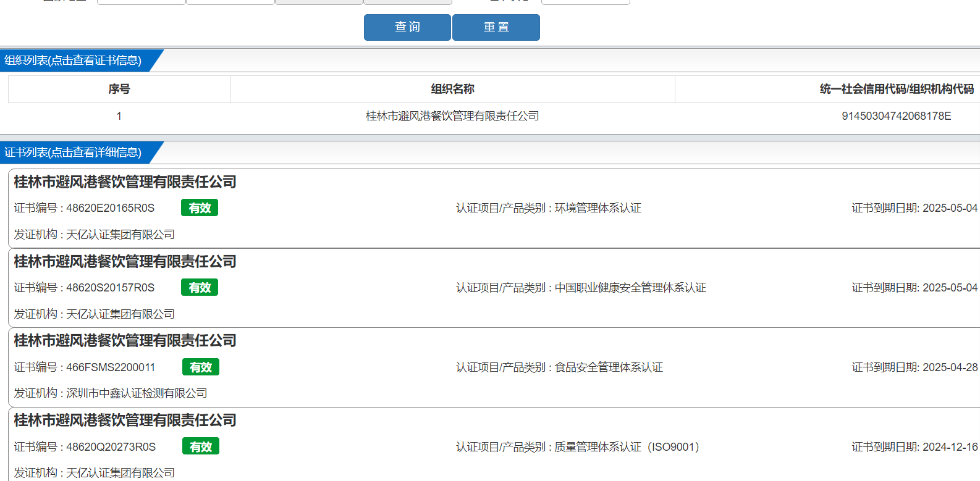Viewport: 980px width, 481px height.
Task: Click the company title of certificate 48620E20165R0S
Action: pyautogui.click(x=125, y=182)
